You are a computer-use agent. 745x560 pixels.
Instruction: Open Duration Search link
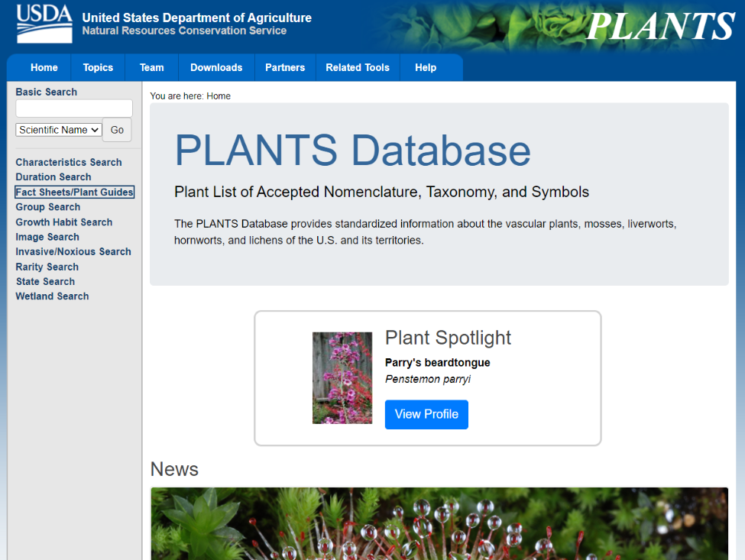point(53,177)
